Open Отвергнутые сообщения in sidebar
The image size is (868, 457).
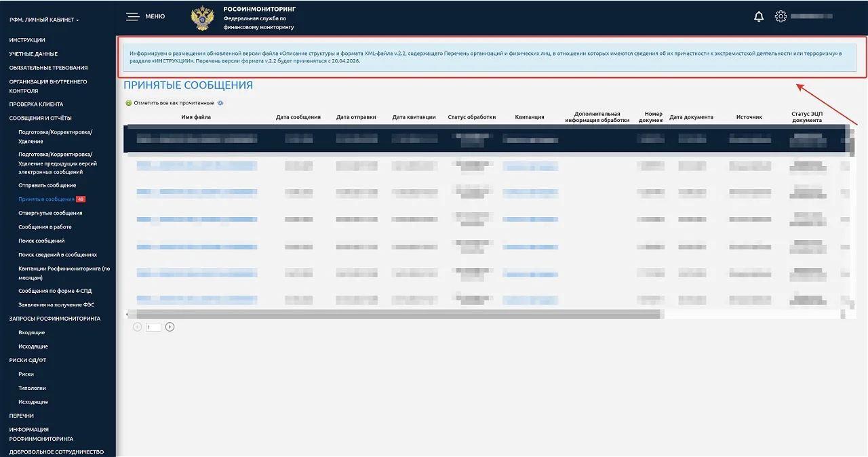tap(50, 213)
